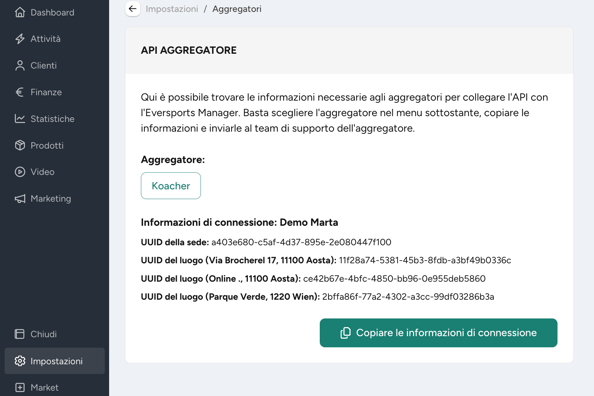This screenshot has width=594, height=396.
Task: Click the API AGGREGATORE heading
Action: click(x=189, y=50)
